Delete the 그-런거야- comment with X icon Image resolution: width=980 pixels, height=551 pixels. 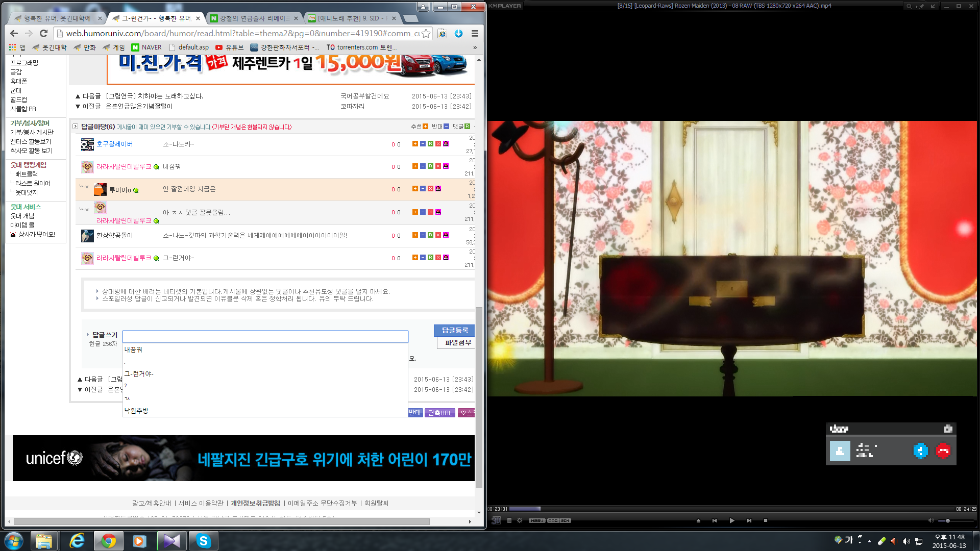pos(438,258)
